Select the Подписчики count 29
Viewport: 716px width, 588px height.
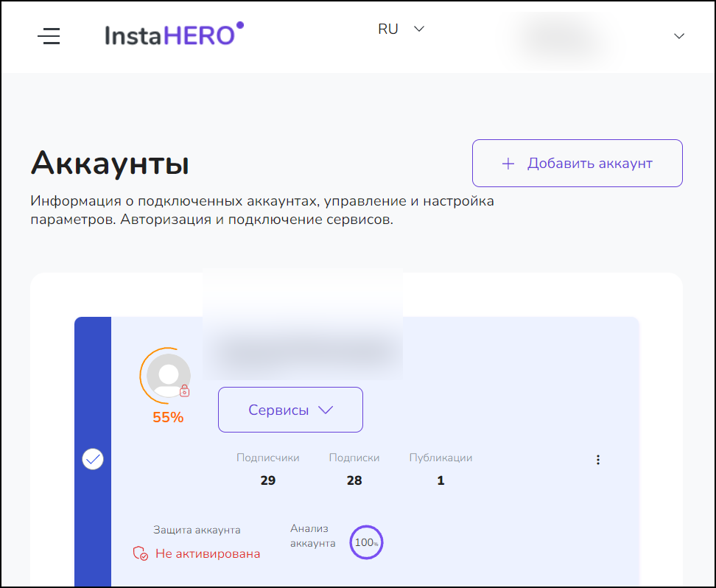coord(268,480)
